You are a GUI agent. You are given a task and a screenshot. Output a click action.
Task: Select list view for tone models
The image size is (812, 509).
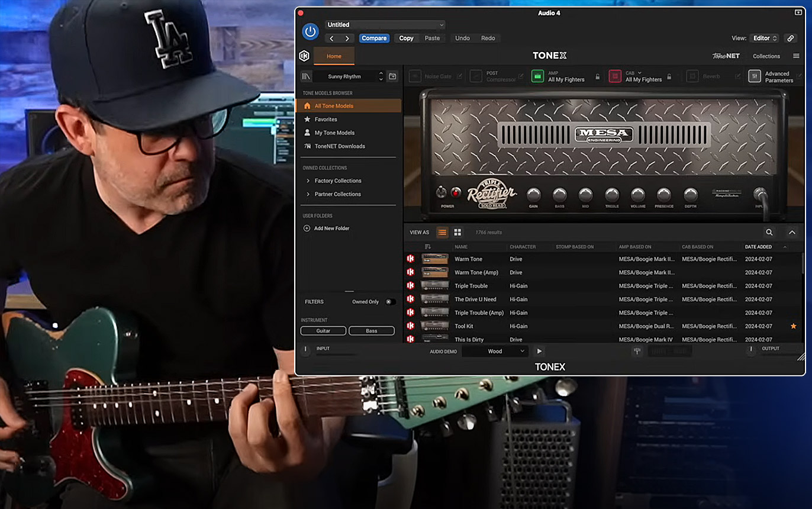[442, 233]
